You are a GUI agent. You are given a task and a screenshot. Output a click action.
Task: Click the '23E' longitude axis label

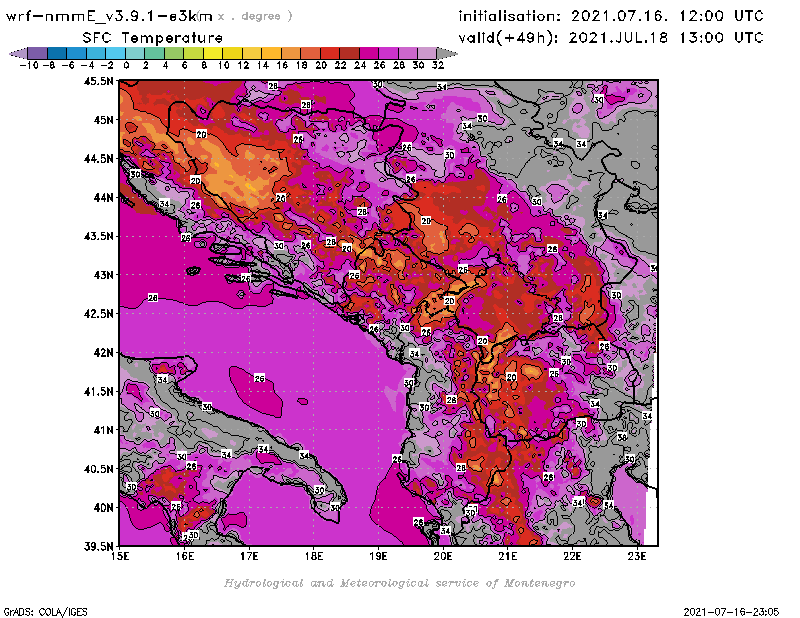[637, 556]
